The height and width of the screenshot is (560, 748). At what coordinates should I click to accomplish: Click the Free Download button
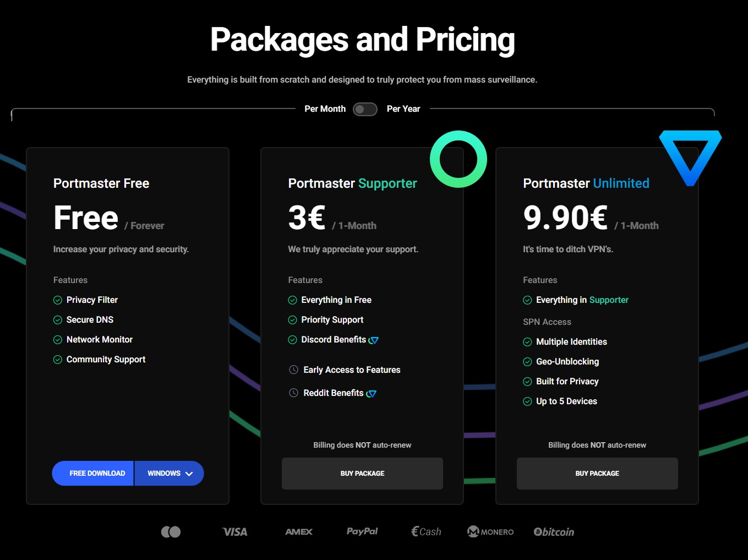click(97, 474)
